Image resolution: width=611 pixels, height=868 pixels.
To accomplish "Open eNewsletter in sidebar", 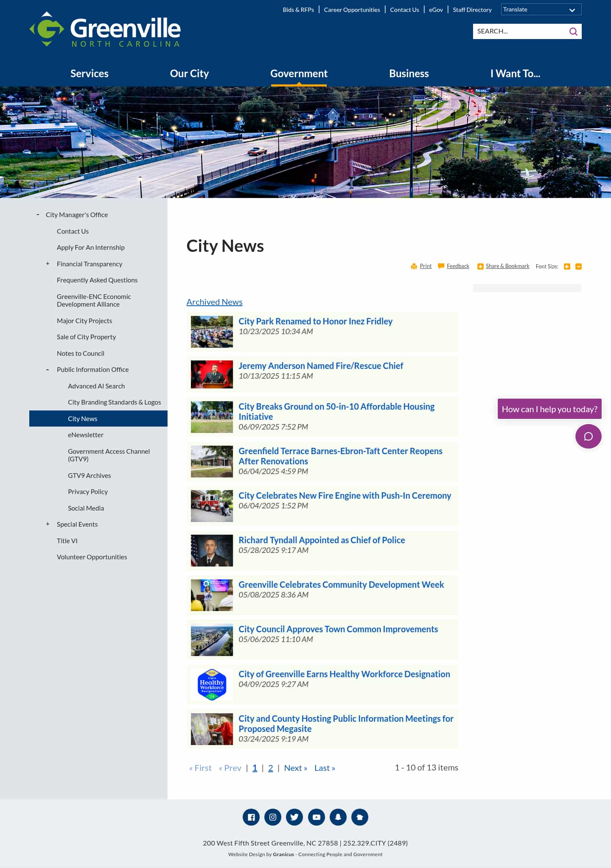I will coord(86,435).
